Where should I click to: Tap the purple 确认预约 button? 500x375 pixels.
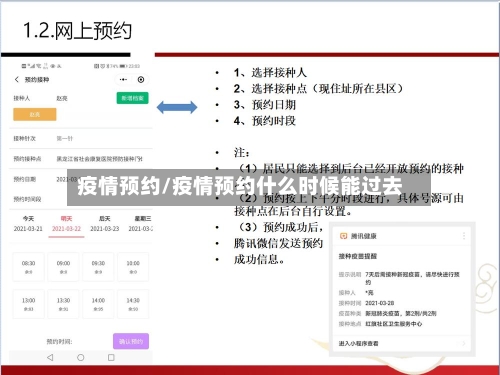tap(131, 341)
